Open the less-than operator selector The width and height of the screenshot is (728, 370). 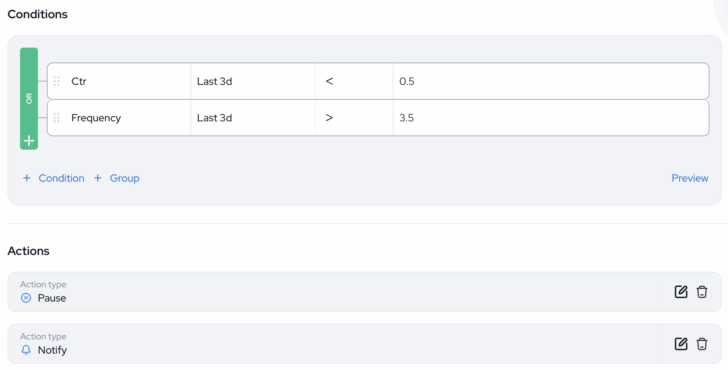click(x=354, y=81)
